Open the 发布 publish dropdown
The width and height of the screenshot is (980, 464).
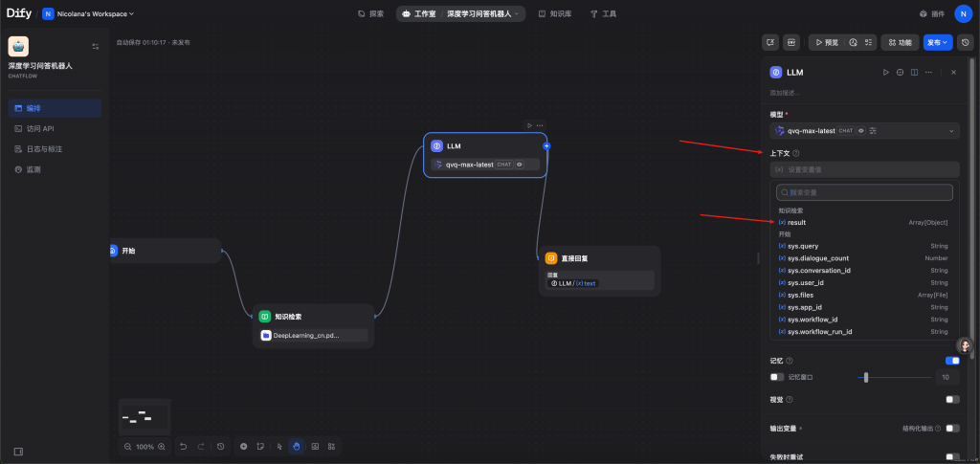[938, 42]
